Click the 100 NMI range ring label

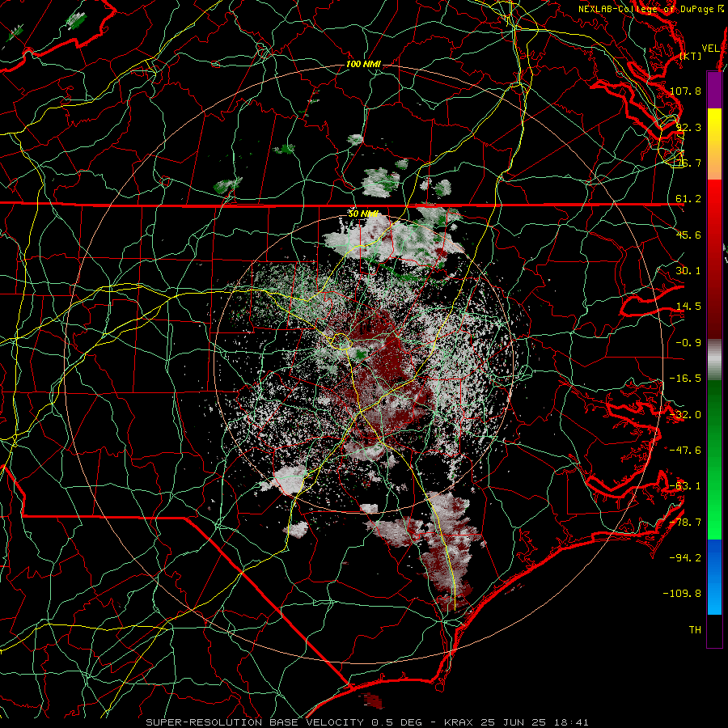pyautogui.click(x=363, y=64)
